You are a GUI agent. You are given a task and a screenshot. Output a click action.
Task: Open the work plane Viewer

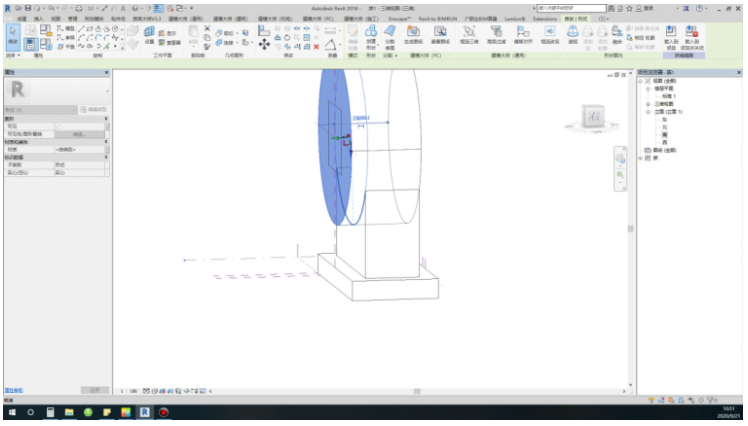pyautogui.click(x=169, y=42)
